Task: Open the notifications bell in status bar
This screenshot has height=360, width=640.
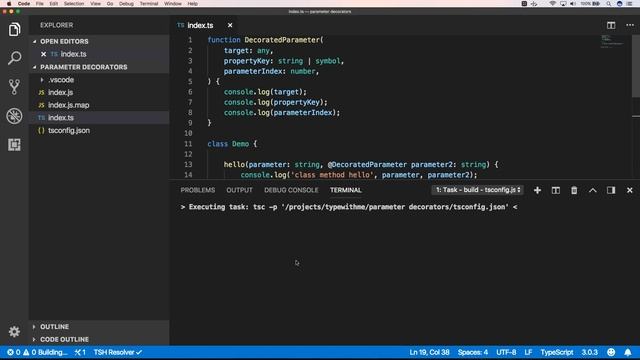Action: (x=628, y=352)
